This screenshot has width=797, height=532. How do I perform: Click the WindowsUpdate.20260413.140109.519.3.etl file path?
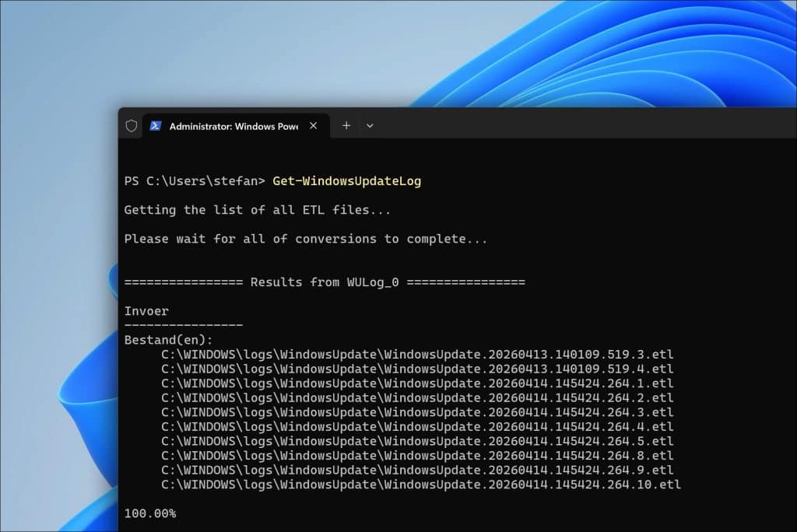416,354
